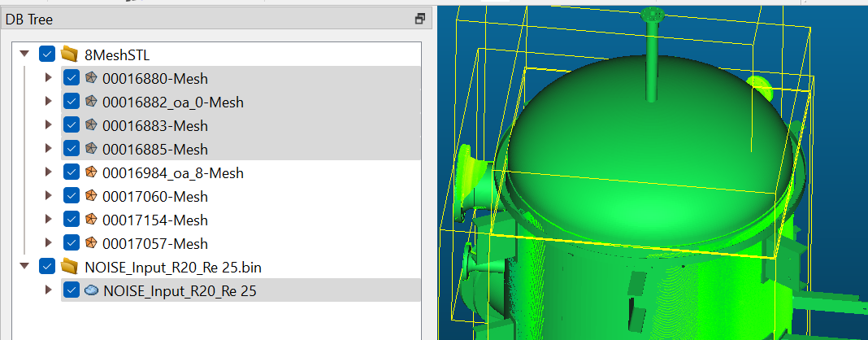Click the mesh icon beside 00016984_oa_8-Mesh
This screenshot has height=340, width=868.
(x=91, y=172)
